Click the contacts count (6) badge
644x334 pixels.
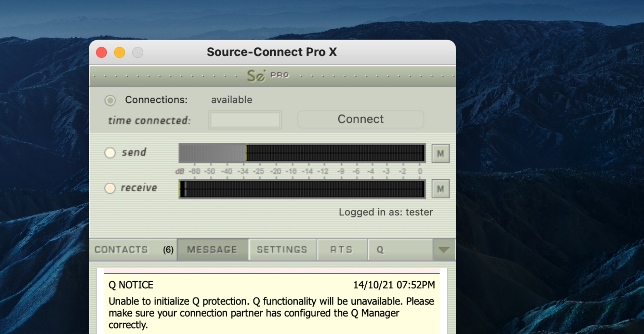click(168, 250)
